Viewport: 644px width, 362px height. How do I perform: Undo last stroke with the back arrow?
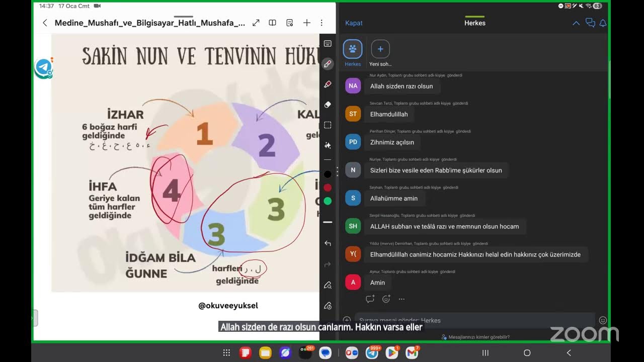pos(328,243)
